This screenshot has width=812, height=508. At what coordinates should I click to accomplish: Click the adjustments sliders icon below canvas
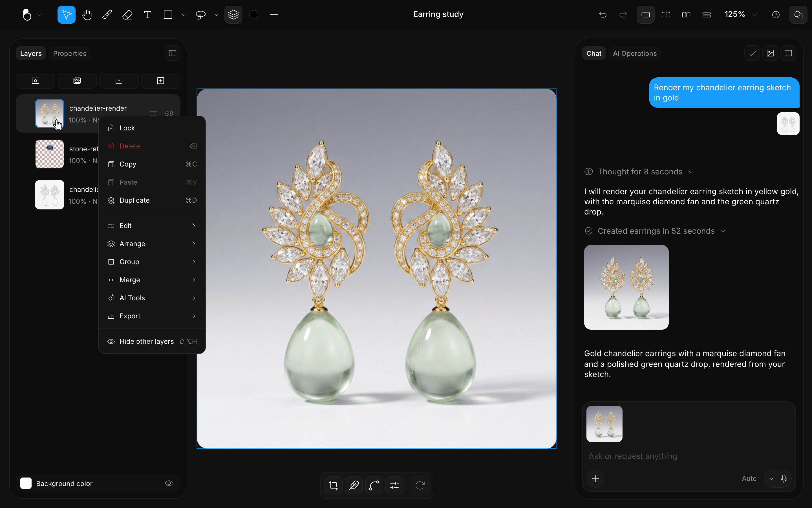395,485
